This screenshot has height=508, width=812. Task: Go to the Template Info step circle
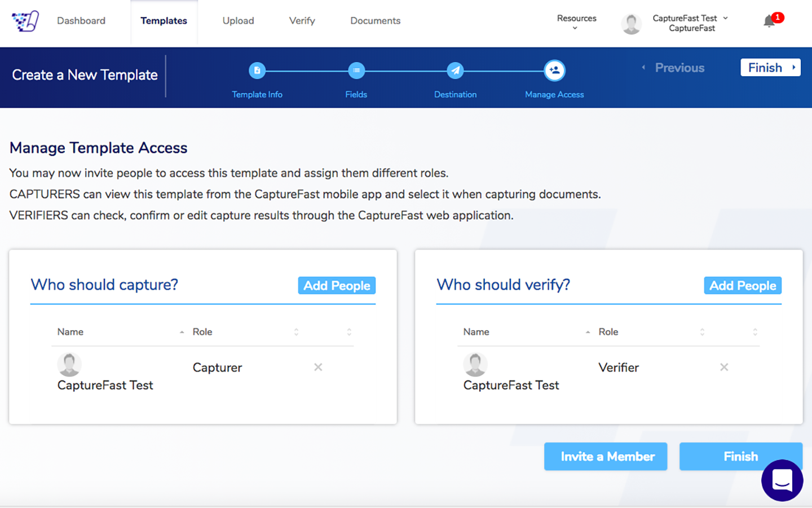coord(257,71)
